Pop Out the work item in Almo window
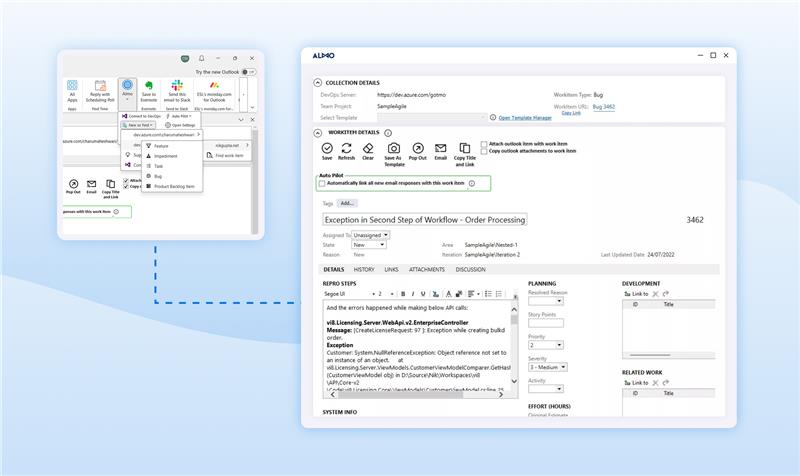 click(x=418, y=148)
